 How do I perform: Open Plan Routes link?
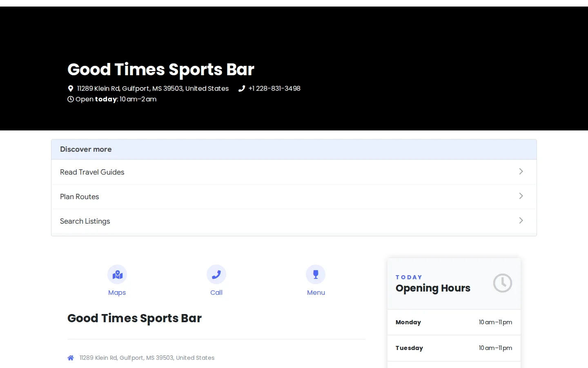tap(294, 197)
